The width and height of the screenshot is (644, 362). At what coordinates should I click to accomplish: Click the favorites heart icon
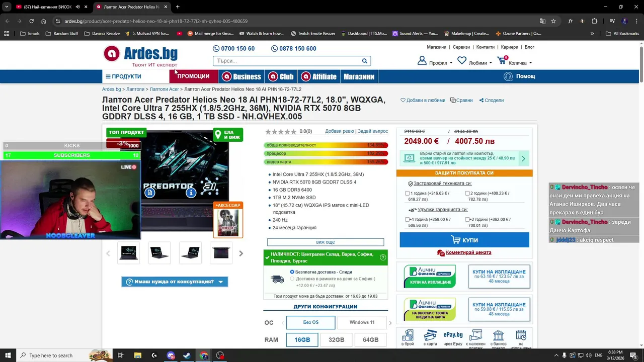(462, 60)
